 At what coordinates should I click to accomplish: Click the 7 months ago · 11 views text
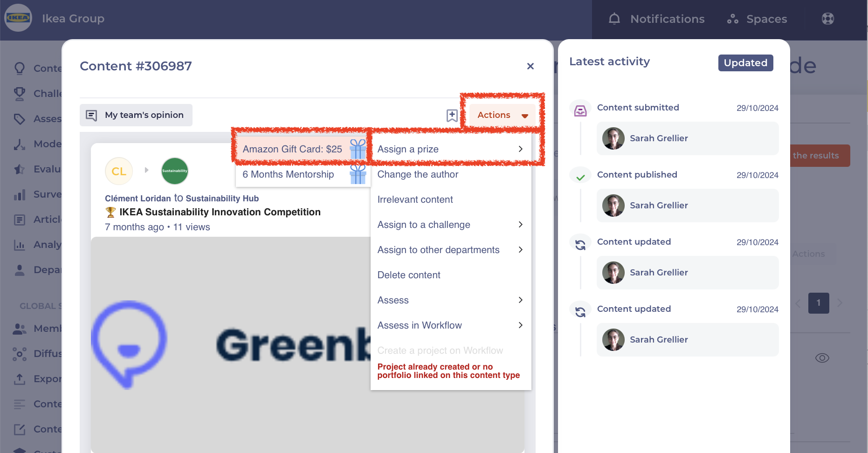(x=158, y=227)
